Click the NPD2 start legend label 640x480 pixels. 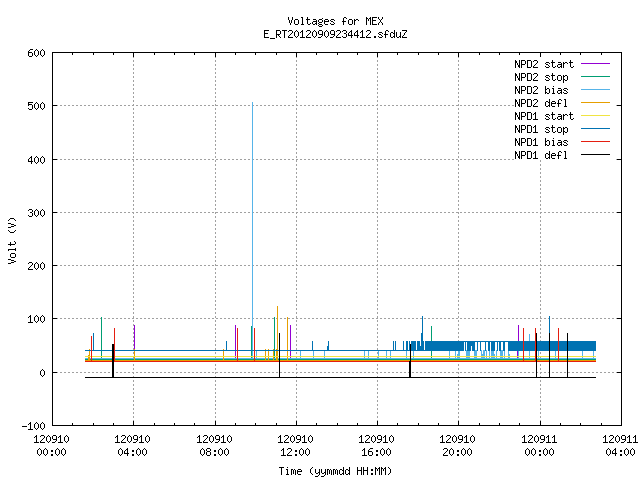[x=544, y=64]
